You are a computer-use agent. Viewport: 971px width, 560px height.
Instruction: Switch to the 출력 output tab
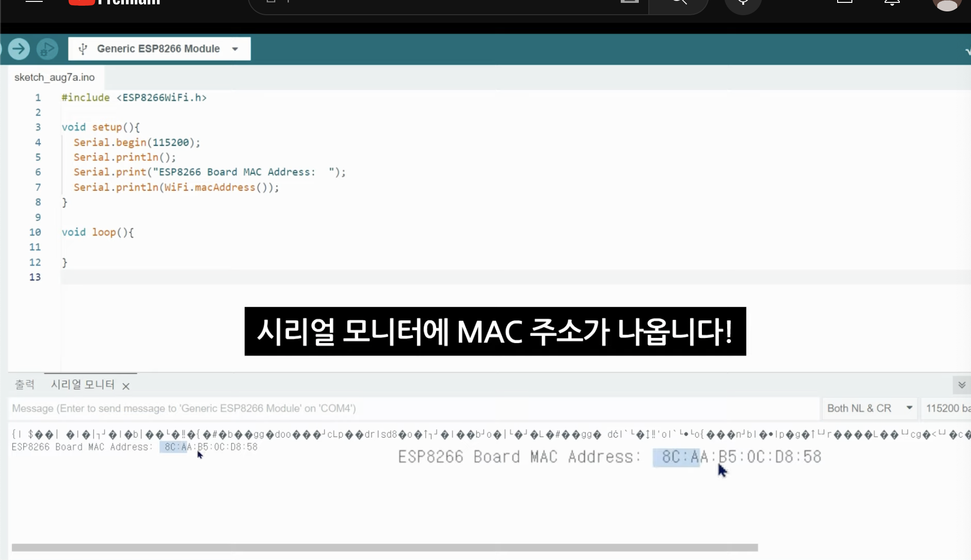click(x=25, y=384)
